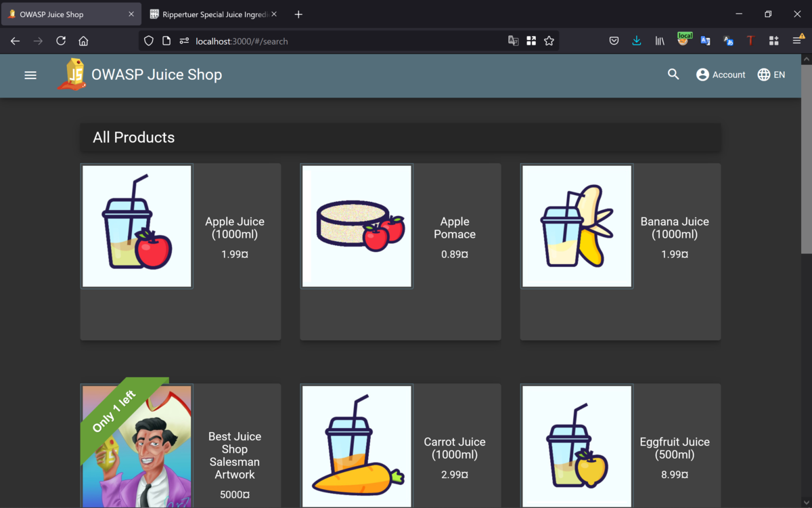Click the Apple Pomace product name
The height and width of the screenshot is (508, 812).
pyautogui.click(x=455, y=228)
